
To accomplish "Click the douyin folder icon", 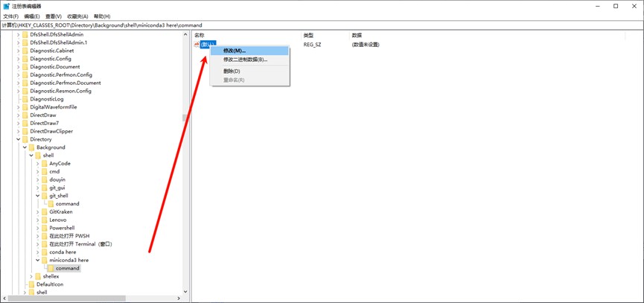I will pos(45,179).
